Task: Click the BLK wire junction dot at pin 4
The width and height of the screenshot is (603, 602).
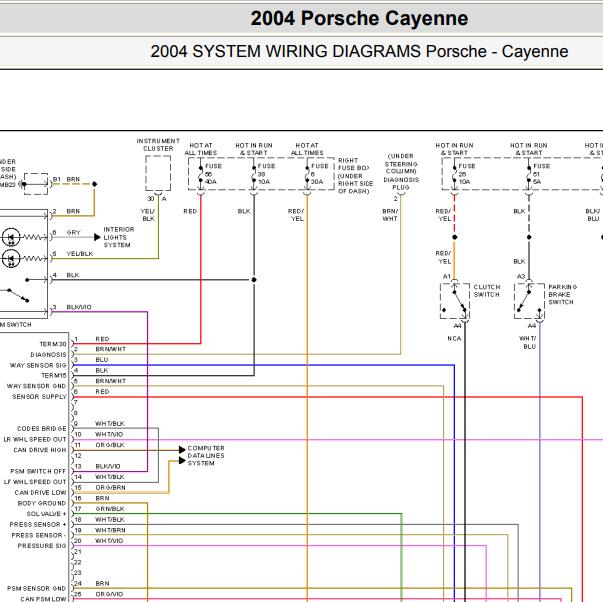Action: click(254, 280)
